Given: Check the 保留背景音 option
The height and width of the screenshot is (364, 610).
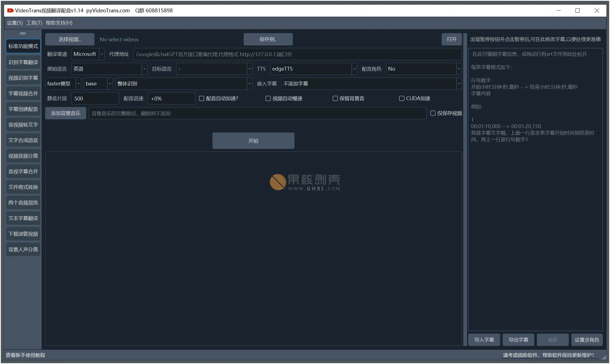Looking at the screenshot, I should click(335, 98).
